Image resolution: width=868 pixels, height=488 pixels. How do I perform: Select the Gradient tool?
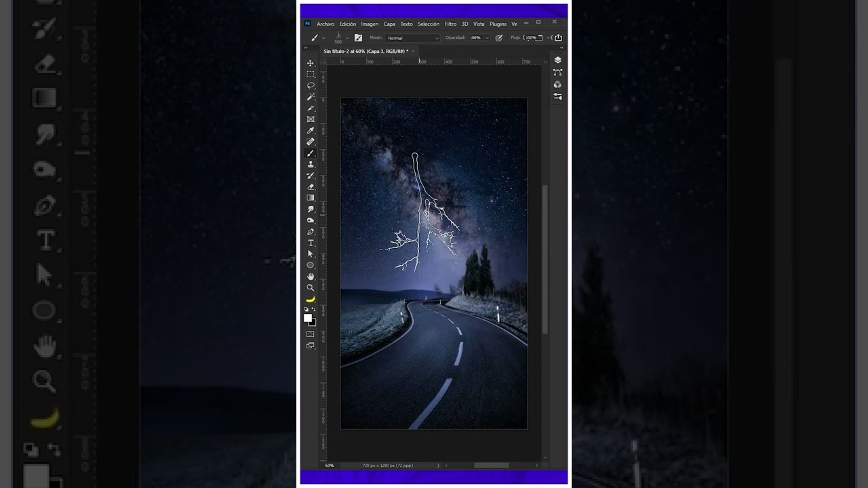[x=311, y=198]
